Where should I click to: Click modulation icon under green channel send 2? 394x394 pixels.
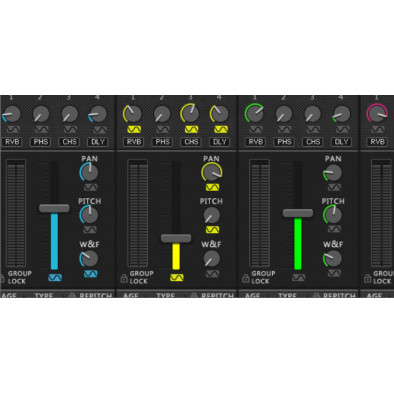click(285, 129)
